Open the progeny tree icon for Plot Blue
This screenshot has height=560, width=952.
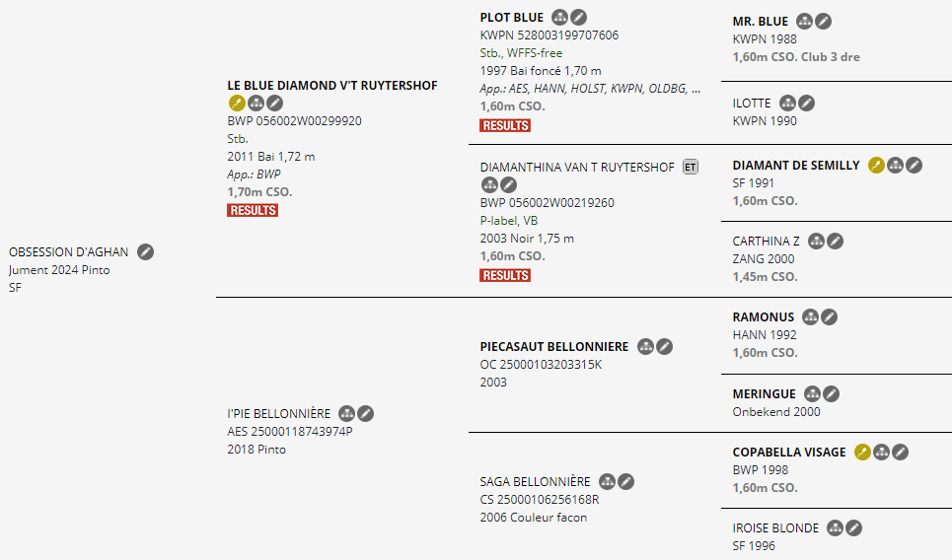[559, 18]
